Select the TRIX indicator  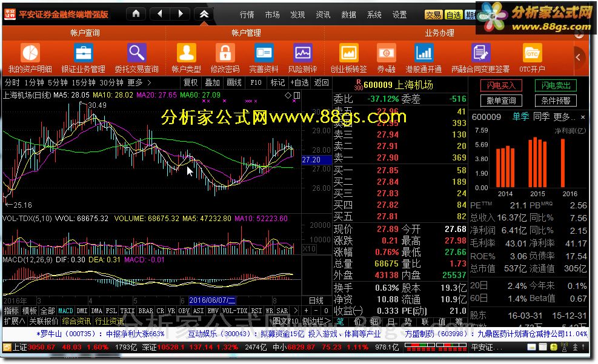click(x=127, y=311)
